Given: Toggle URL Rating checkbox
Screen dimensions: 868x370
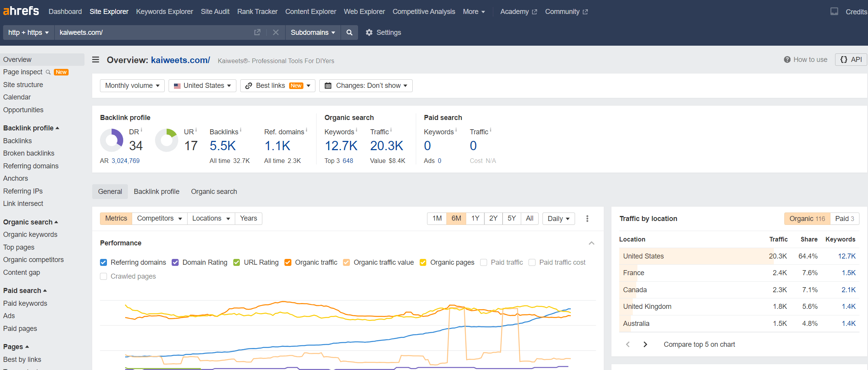Looking at the screenshot, I should (x=237, y=262).
